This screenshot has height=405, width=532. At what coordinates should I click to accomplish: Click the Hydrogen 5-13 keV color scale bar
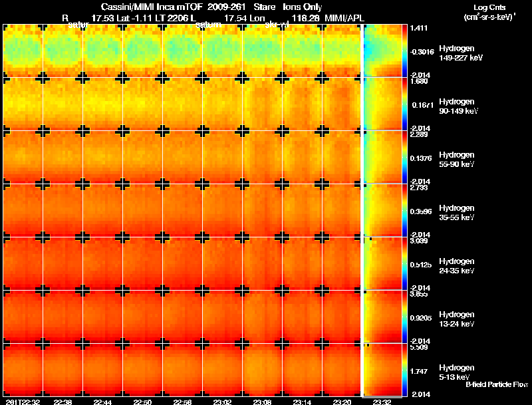coord(404,370)
